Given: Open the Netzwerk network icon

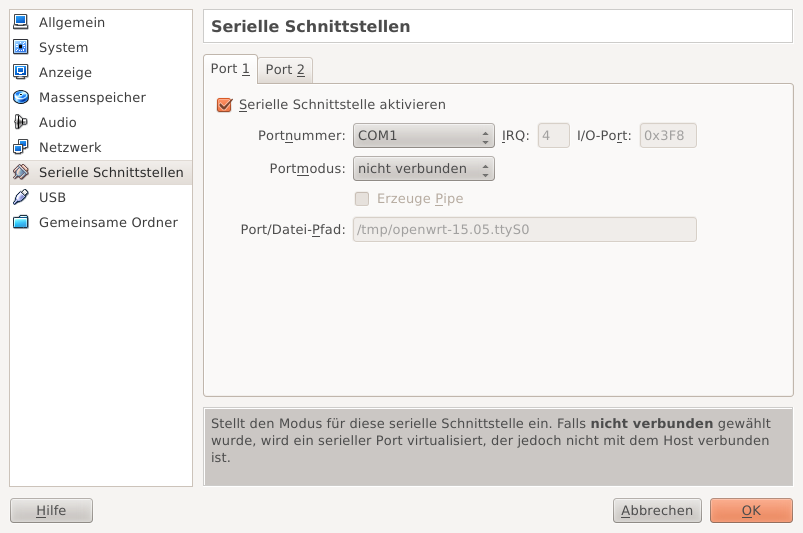Looking at the screenshot, I should [20, 147].
